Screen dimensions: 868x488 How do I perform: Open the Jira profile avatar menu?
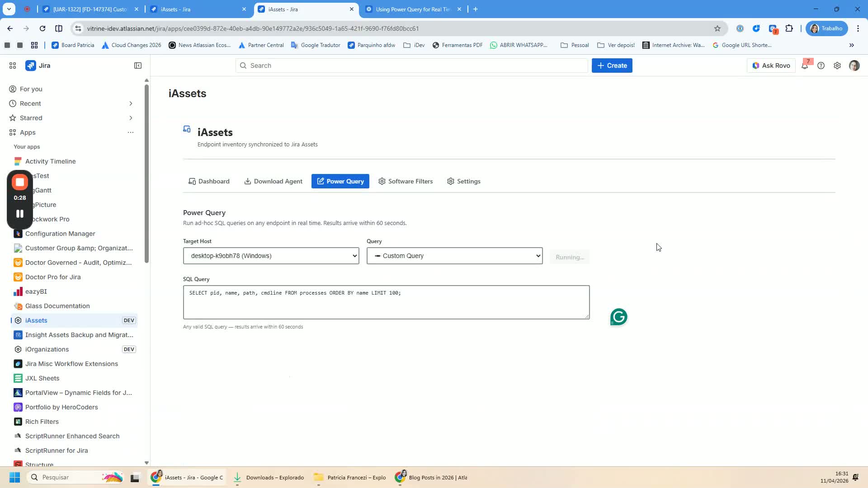(854, 66)
